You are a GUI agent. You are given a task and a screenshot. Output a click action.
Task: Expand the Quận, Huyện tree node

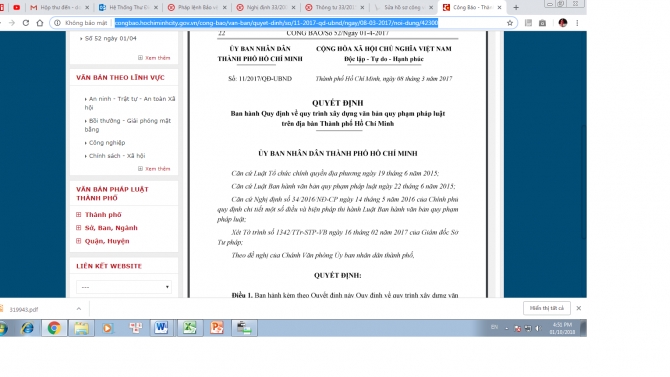(78, 241)
